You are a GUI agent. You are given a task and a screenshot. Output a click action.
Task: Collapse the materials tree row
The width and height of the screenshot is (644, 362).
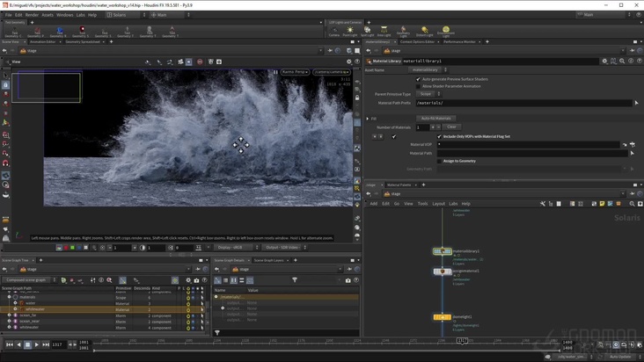[9, 297]
